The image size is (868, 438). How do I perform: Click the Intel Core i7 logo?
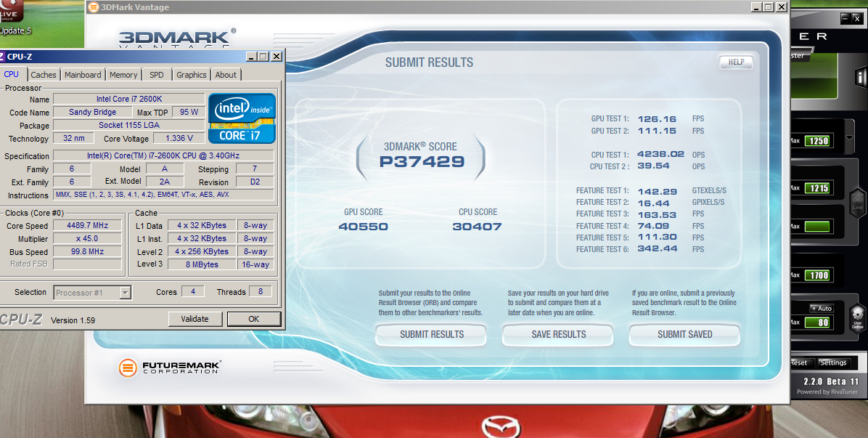point(242,118)
